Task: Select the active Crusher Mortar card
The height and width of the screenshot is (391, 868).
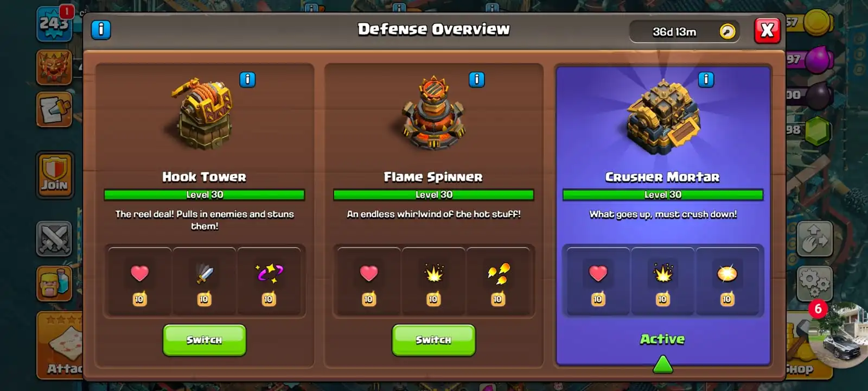Action: 663,216
